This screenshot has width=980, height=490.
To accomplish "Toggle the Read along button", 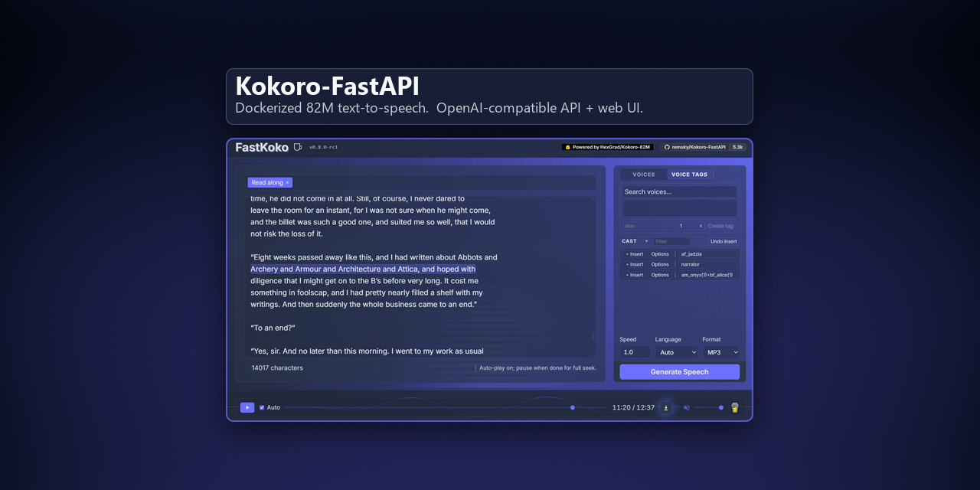I will pyautogui.click(x=269, y=182).
